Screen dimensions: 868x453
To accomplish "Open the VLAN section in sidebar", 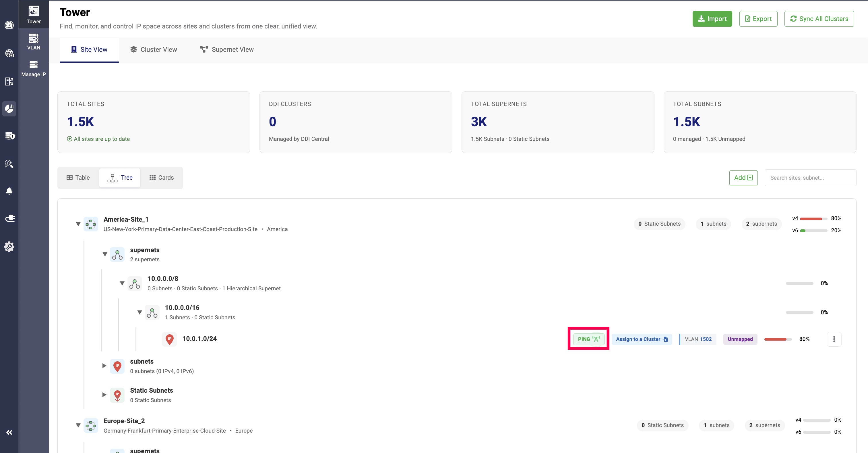I will pyautogui.click(x=33, y=42).
